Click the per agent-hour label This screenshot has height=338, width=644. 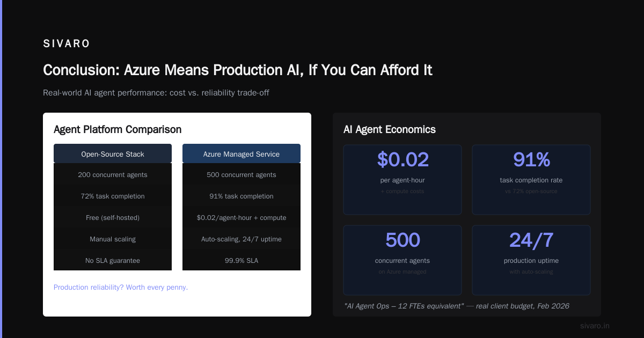[402, 180]
